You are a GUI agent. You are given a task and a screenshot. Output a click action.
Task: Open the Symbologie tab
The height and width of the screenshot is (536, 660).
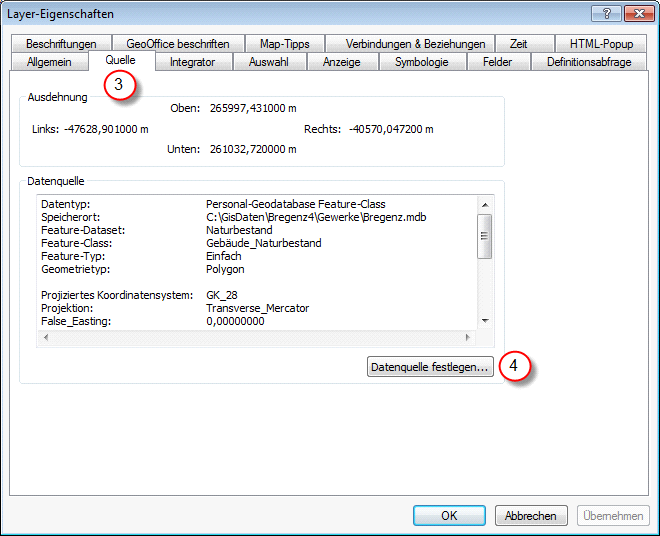point(421,62)
